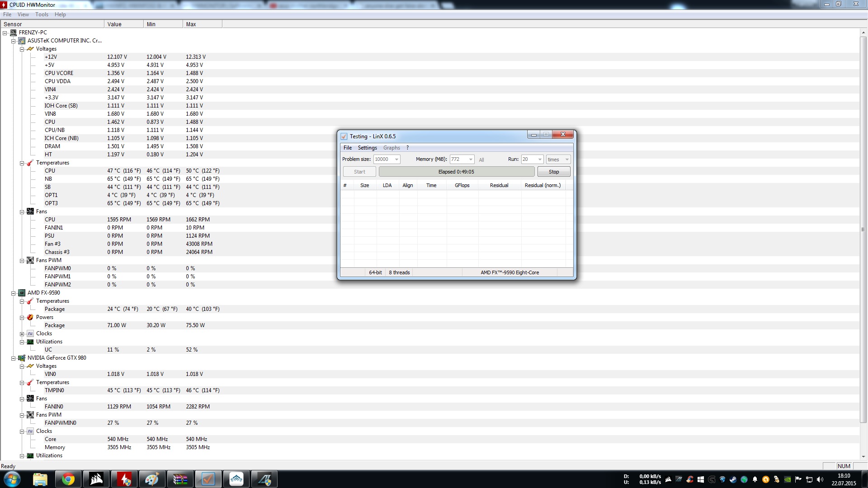Collapse the Voltages node under ASUSTeK

pyautogui.click(x=22, y=49)
